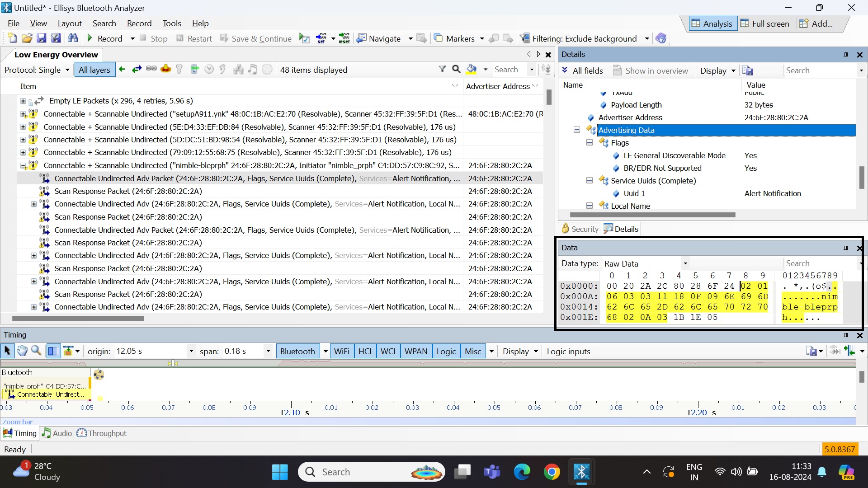Click the Full screen button
The width and height of the screenshot is (868, 488).
click(765, 23)
